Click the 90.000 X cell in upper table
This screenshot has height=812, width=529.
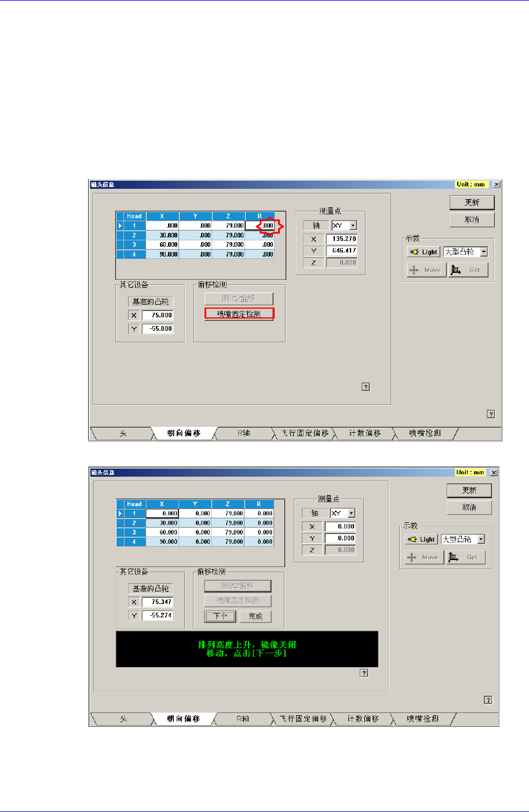(x=162, y=254)
